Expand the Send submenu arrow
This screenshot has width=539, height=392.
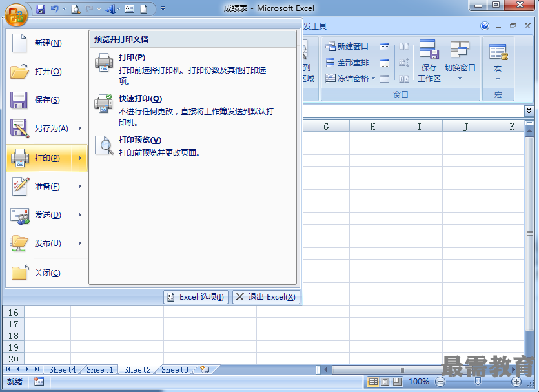80,215
